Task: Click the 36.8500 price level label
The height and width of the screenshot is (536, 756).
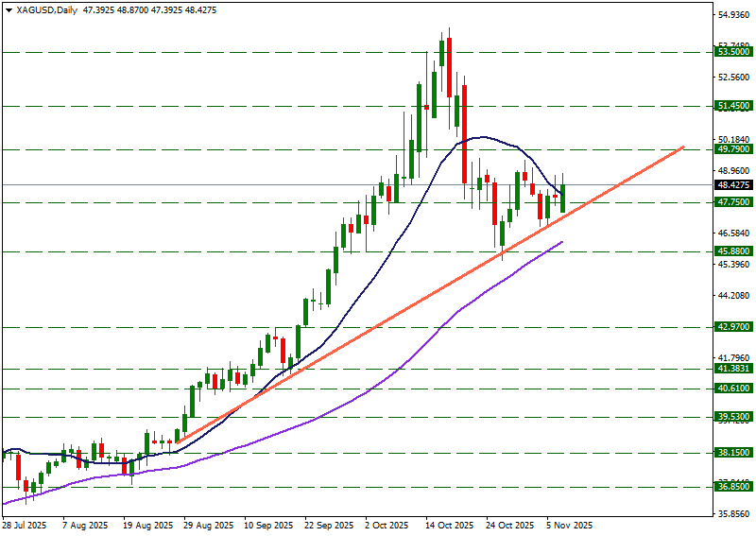Action: [733, 487]
